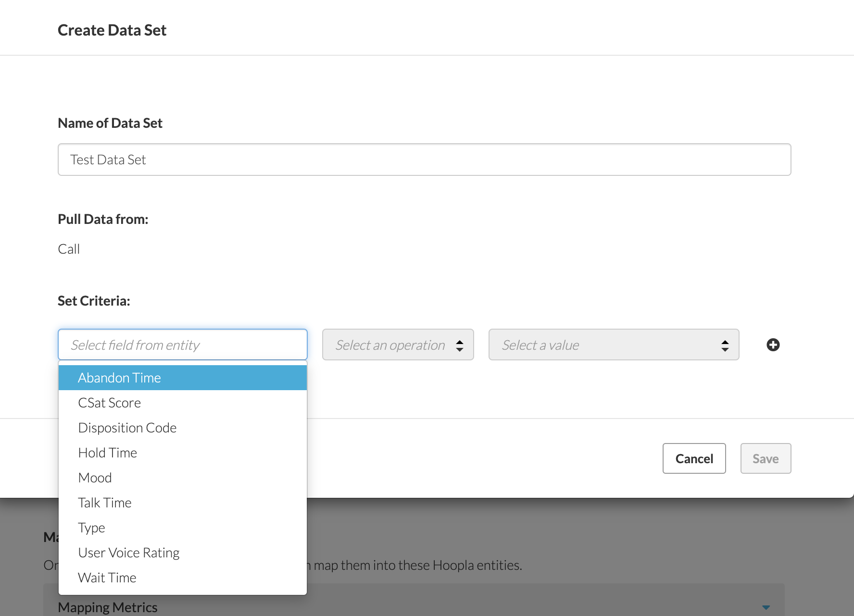
Task: Expand the Mapping Metrics section arrow
Action: point(766,607)
